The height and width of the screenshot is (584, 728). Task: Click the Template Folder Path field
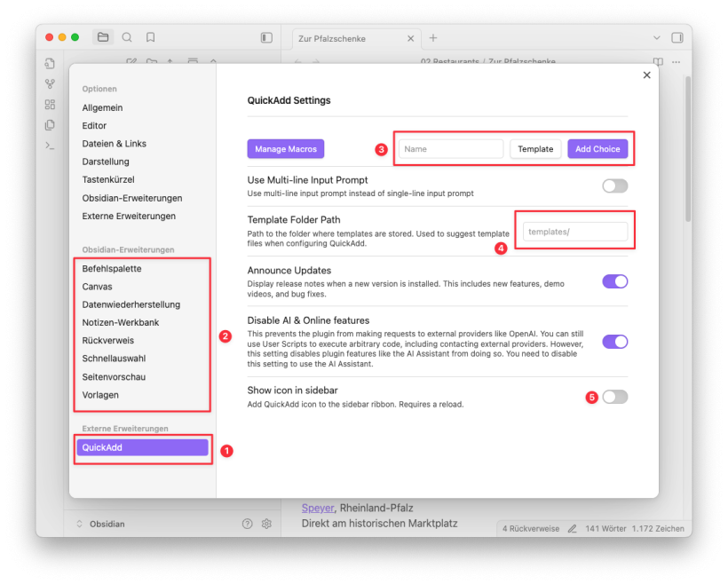pyautogui.click(x=574, y=232)
